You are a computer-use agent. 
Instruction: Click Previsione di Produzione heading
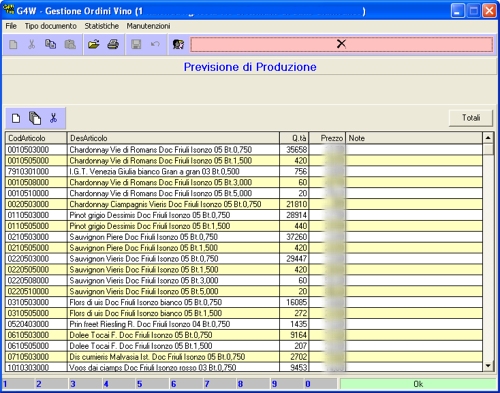250,67
